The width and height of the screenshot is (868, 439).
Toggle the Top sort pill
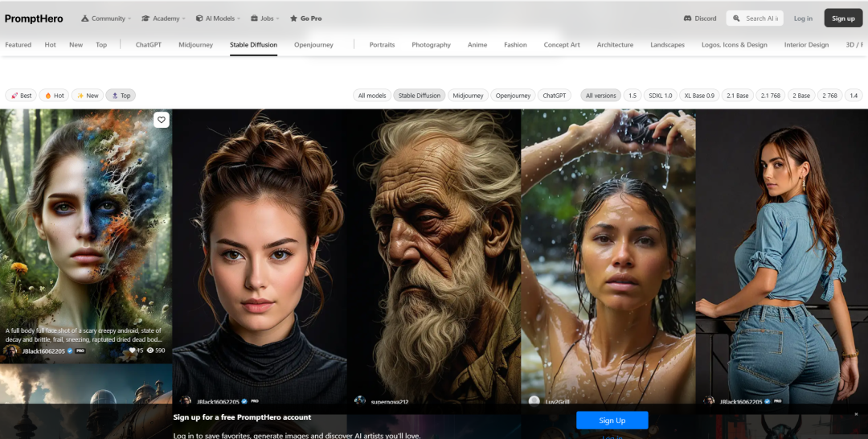tap(121, 95)
